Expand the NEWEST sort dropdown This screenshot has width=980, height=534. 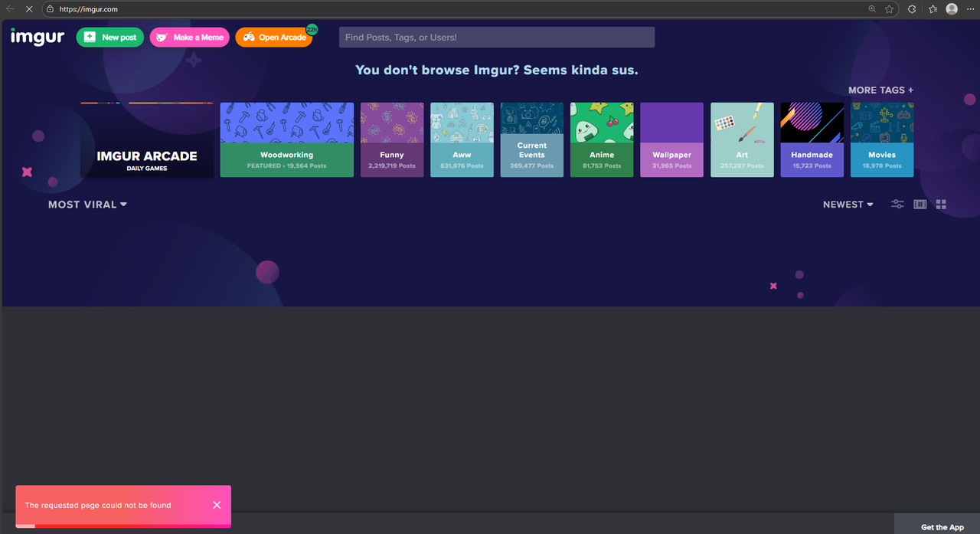click(848, 205)
